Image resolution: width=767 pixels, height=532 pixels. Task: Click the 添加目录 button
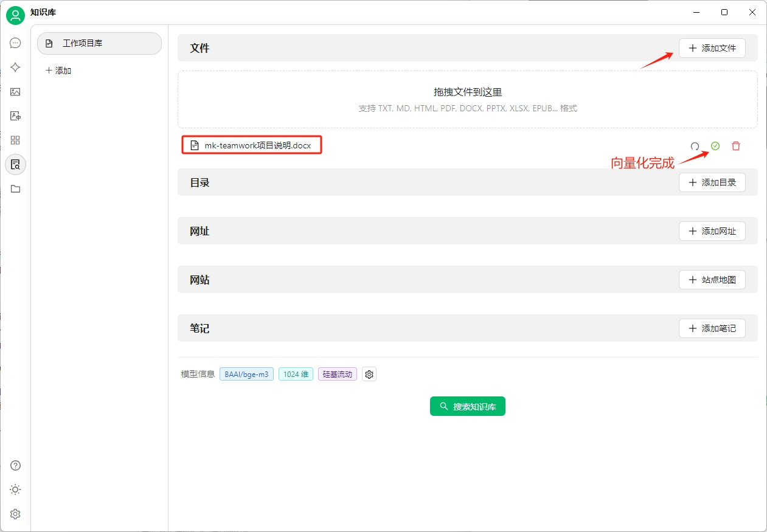click(x=712, y=182)
